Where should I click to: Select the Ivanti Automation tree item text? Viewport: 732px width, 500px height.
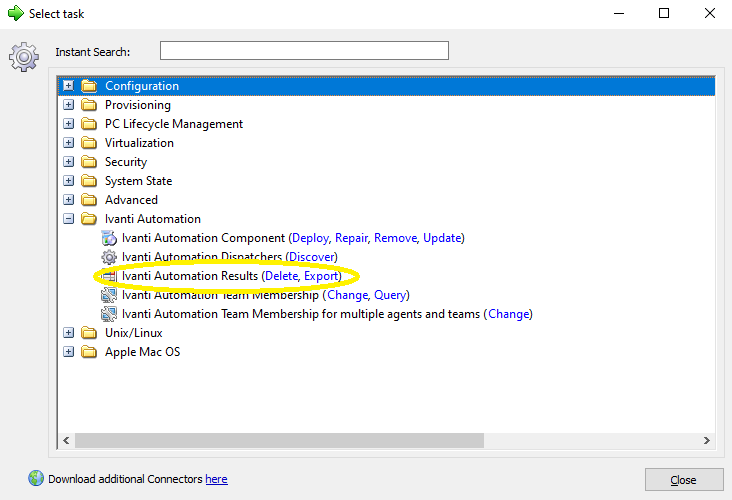click(x=153, y=219)
